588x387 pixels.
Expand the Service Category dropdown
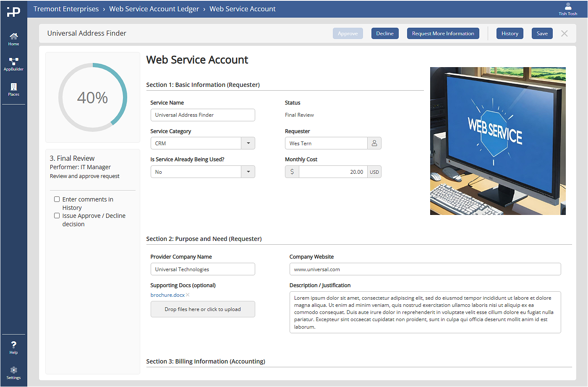pyautogui.click(x=248, y=143)
